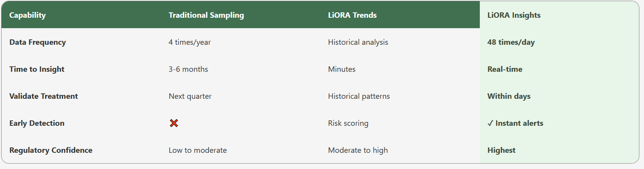
Task: Click the Data Frequency row label
Action: (37, 42)
